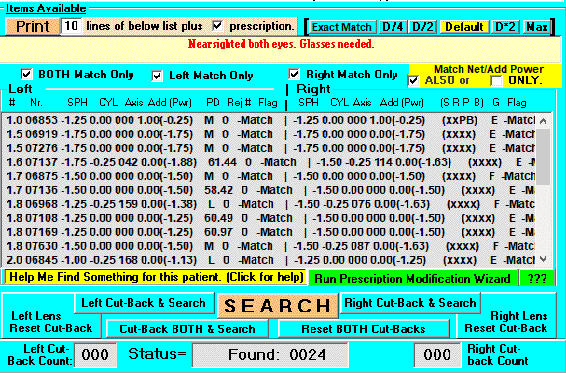Toggle Left Match Only checkbox
Image resolution: width=566 pixels, height=373 pixels.
point(157,76)
